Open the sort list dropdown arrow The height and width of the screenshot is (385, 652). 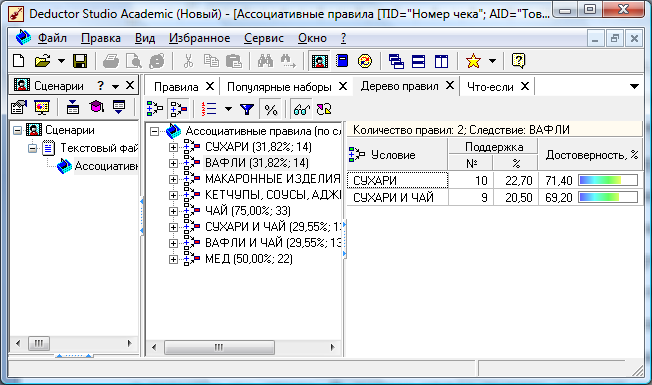click(x=228, y=109)
